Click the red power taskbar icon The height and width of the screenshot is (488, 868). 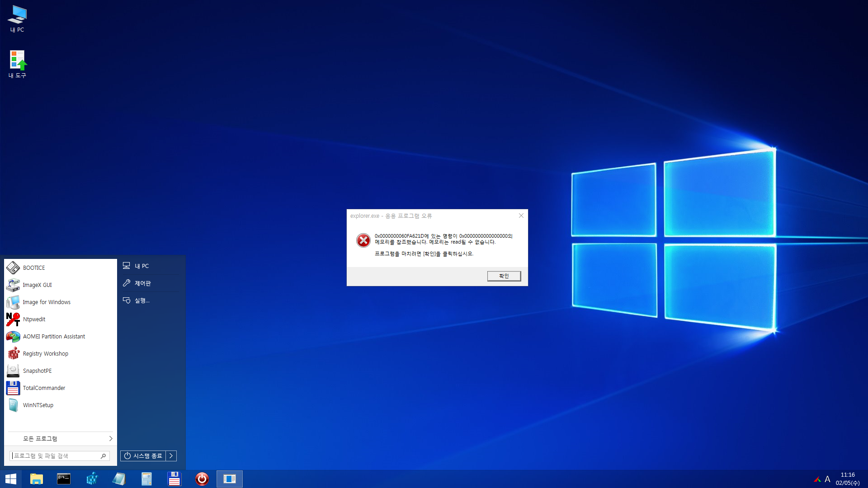(x=202, y=479)
